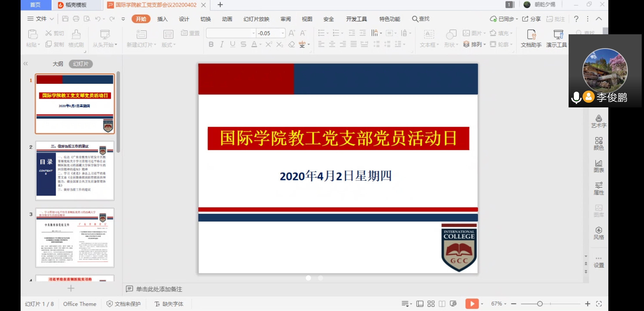Viewport: 644px width, 311px height.
Task: Click the zoom slider handle
Action: [540, 304]
